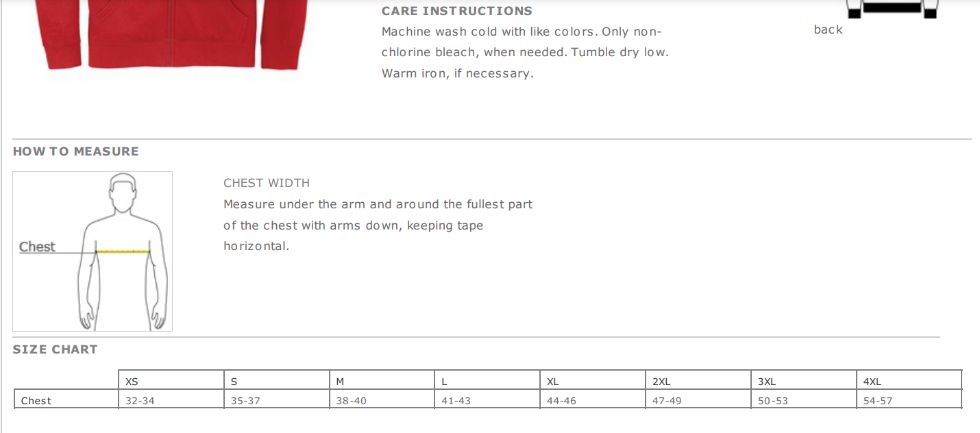Viewport: 980px width, 433px height.
Task: Click the 54-57 chest measurement cell
Action: [878, 401]
